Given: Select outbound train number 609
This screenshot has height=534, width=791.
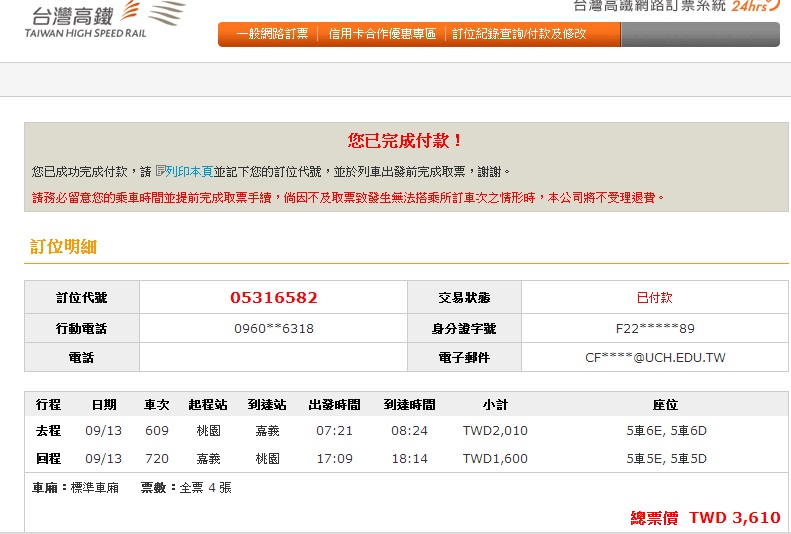Looking at the screenshot, I should click(156, 431).
